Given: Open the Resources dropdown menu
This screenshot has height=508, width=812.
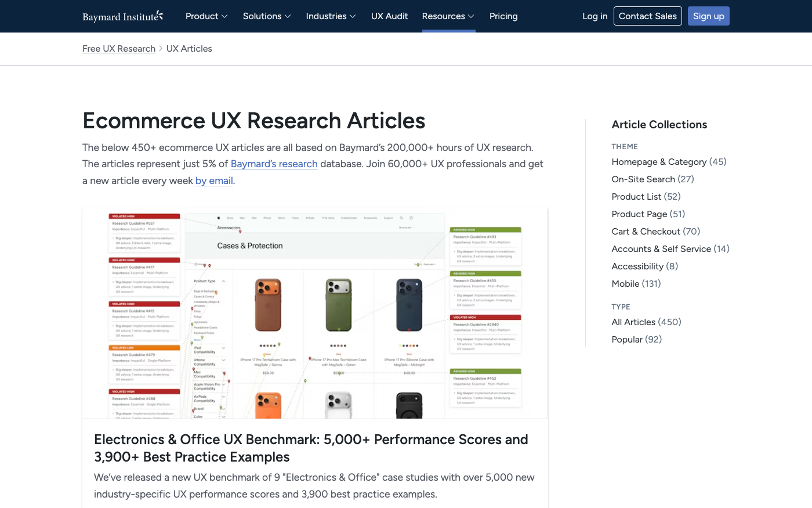Looking at the screenshot, I should [448, 16].
